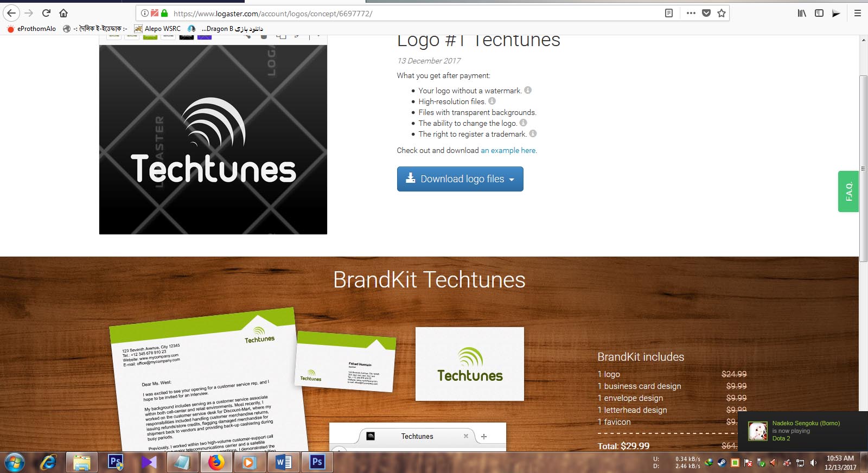
Task: Open the Download logo files dropdown
Action: pyautogui.click(x=460, y=179)
